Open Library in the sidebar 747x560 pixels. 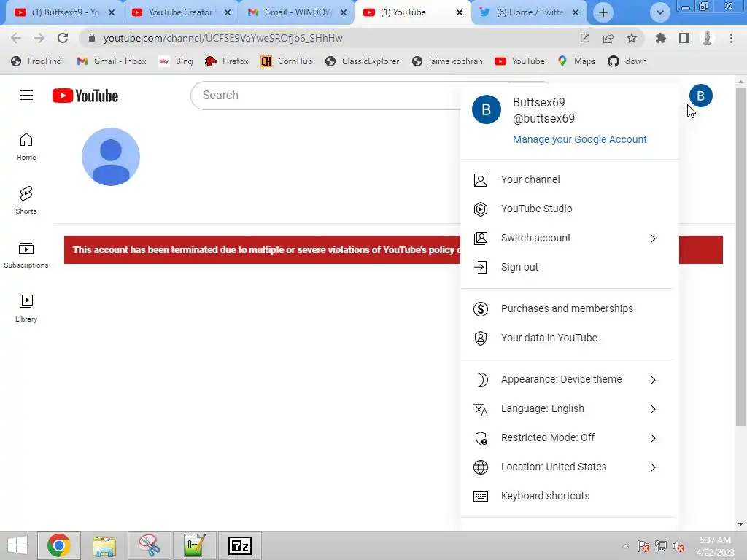pyautogui.click(x=26, y=308)
